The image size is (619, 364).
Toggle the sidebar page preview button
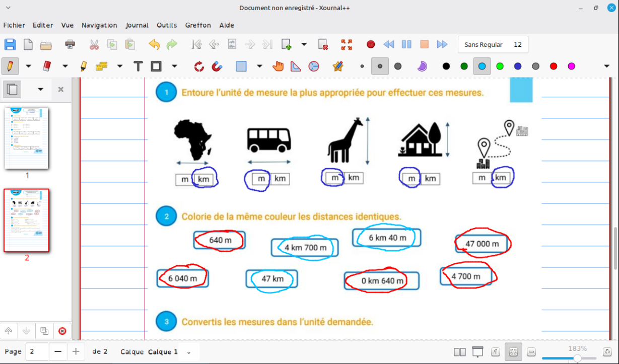coord(13,89)
